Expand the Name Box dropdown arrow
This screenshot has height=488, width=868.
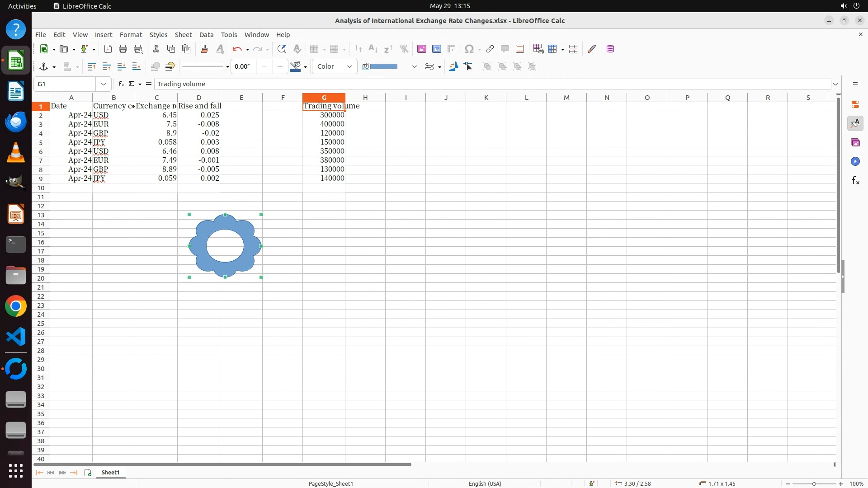coord(104,84)
